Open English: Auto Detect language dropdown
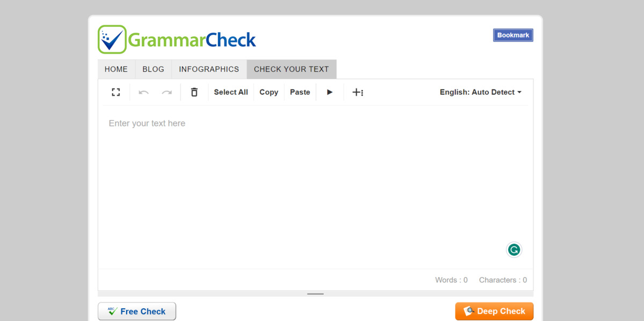The height and width of the screenshot is (321, 644). click(481, 92)
